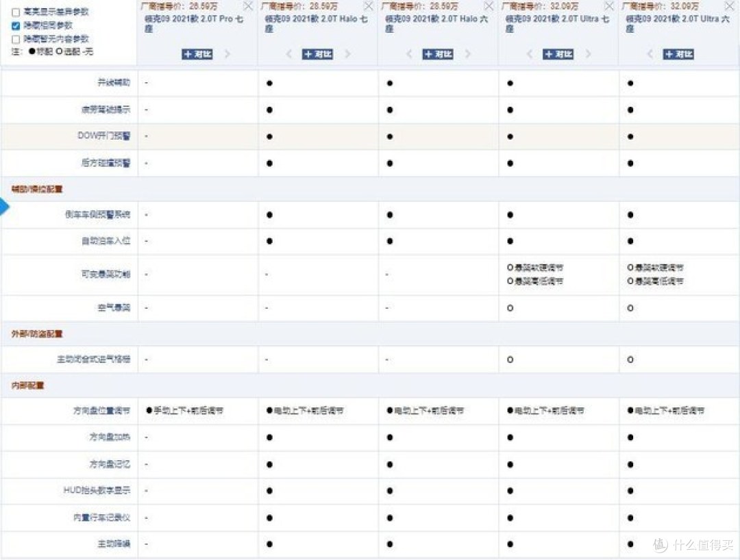Move Pro 七座 column right with arrow
Viewport: 740px width, 560px height.
point(227,53)
